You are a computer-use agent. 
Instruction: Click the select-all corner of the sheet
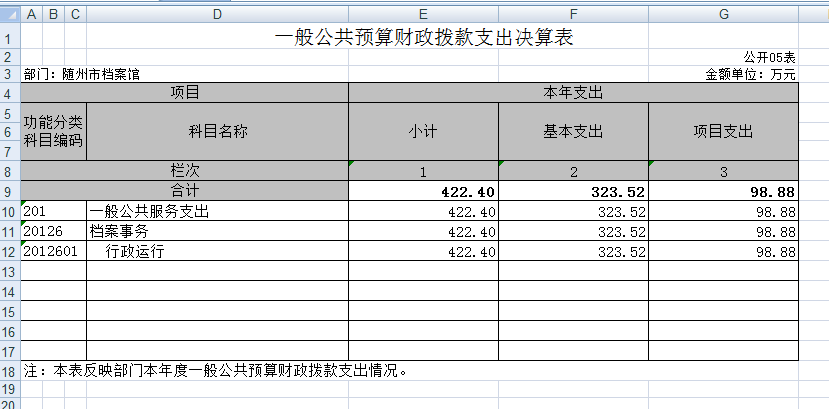[x=9, y=13]
